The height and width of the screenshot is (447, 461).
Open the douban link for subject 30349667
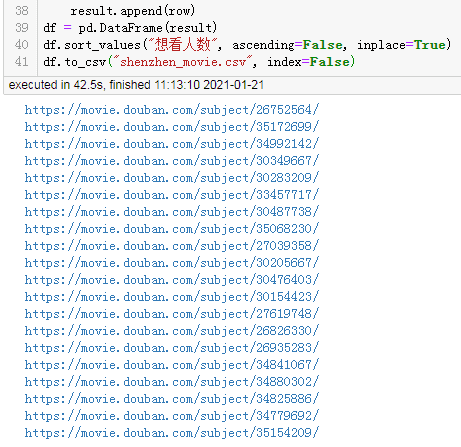(x=172, y=161)
